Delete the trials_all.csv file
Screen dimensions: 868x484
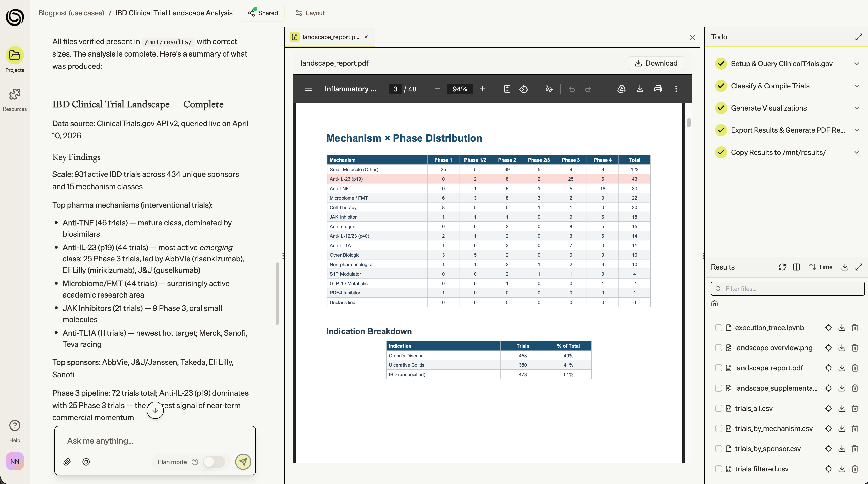pyautogui.click(x=855, y=409)
